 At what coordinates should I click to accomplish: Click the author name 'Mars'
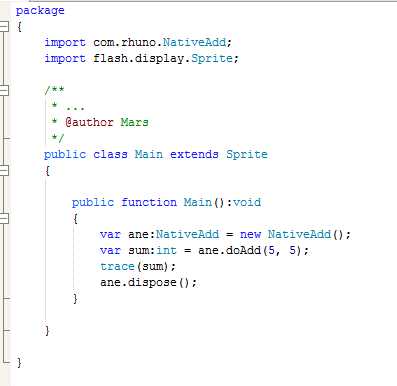pyautogui.click(x=134, y=122)
